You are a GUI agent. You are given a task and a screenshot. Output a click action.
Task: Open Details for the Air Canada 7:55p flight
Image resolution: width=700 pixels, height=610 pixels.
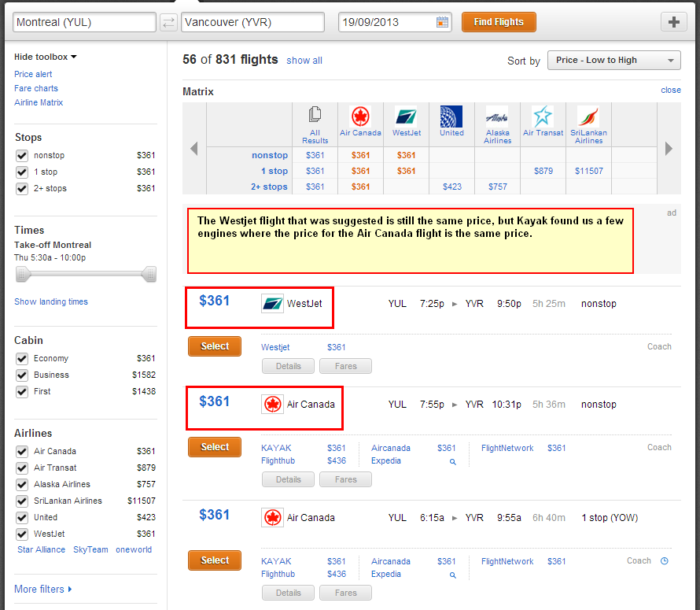click(288, 479)
